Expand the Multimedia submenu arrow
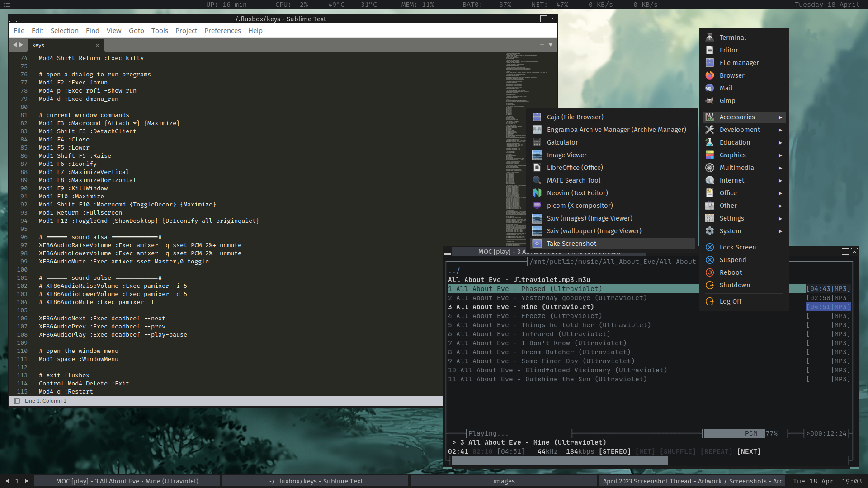 [780, 168]
